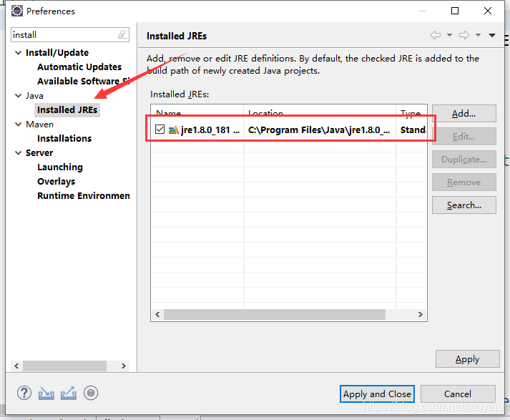Collapse the Maven tree node
The image size is (510, 420).
(x=18, y=124)
